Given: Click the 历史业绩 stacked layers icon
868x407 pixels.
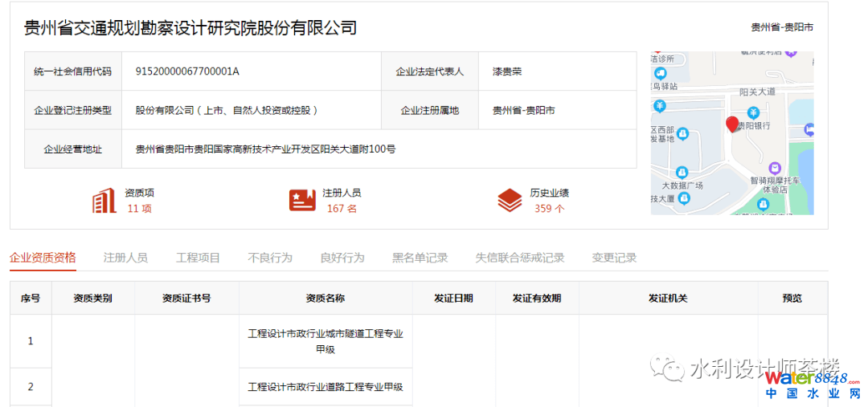Looking at the screenshot, I should (x=510, y=200).
